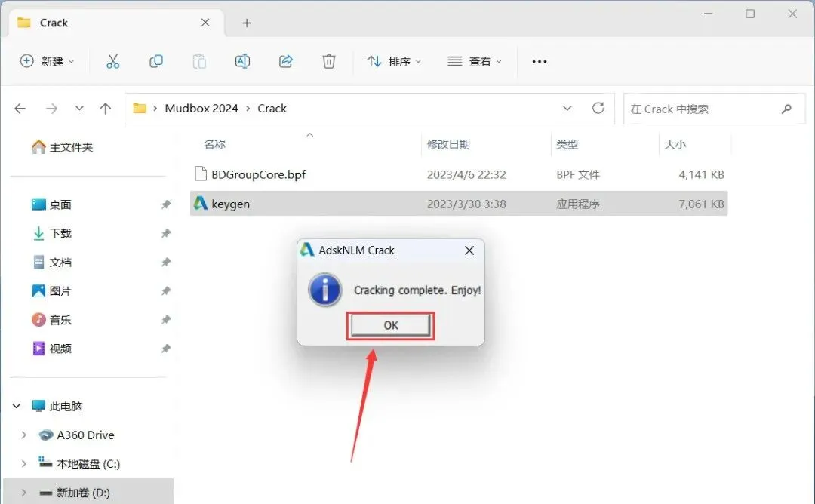Unpin 桌面 using its pin icon
This screenshot has height=504, width=815.
(166, 204)
